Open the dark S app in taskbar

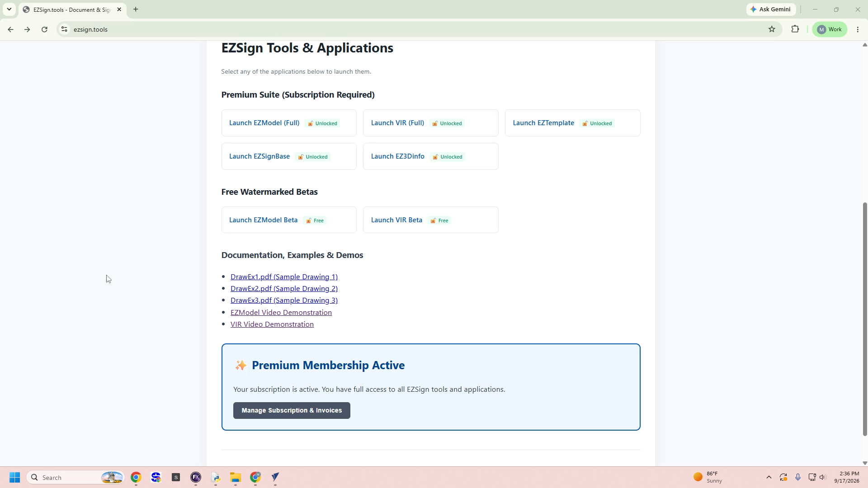click(176, 478)
